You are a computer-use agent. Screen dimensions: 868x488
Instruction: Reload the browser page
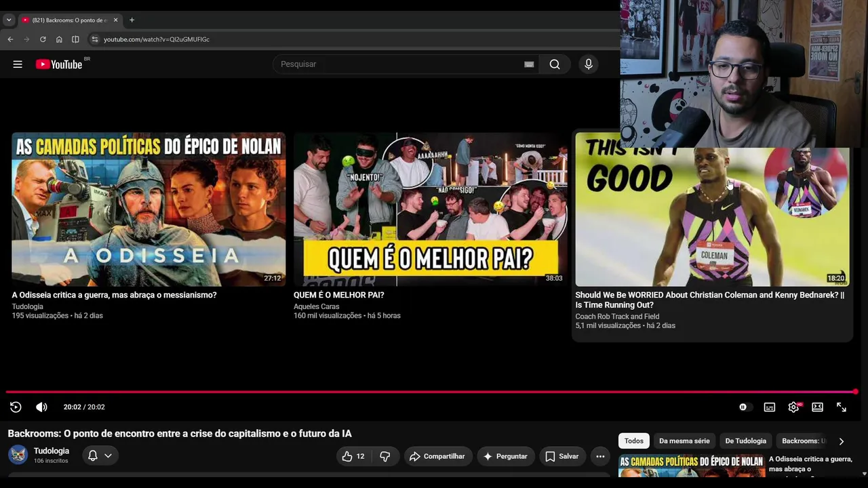tap(43, 39)
